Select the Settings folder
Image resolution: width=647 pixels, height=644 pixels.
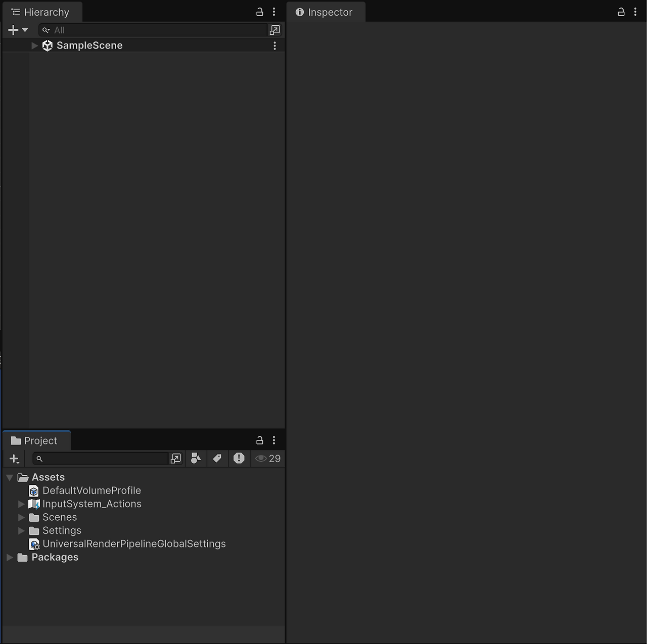pyautogui.click(x=144, y=530)
